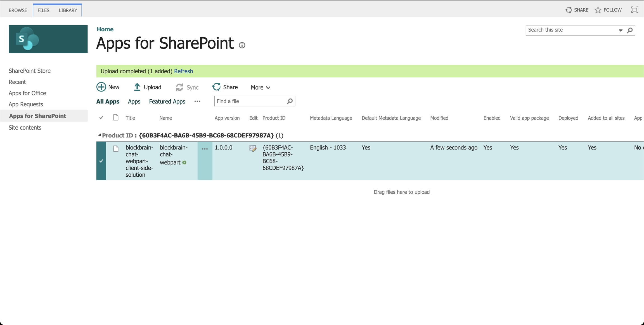Click the Search this site field
This screenshot has width=644, height=325.
pyautogui.click(x=570, y=30)
